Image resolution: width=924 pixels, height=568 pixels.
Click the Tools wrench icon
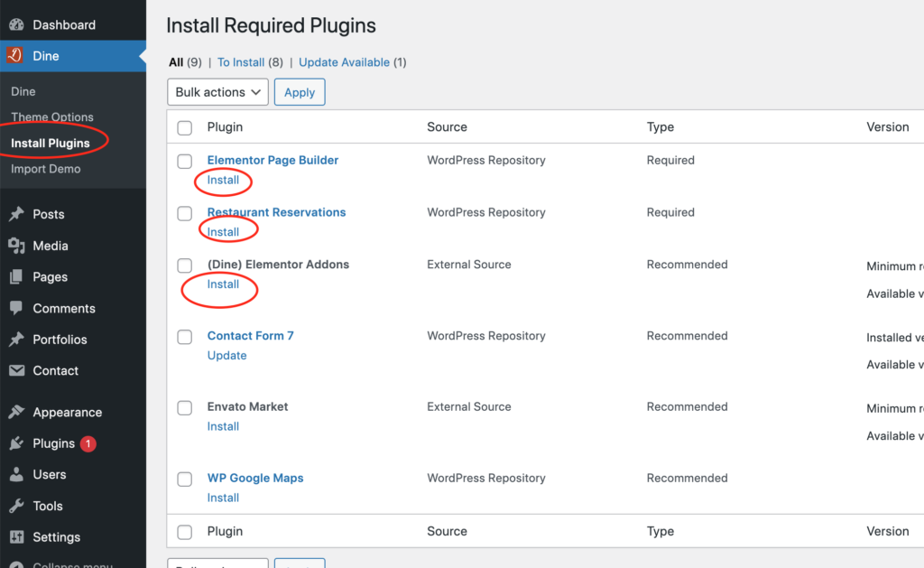[x=16, y=506]
